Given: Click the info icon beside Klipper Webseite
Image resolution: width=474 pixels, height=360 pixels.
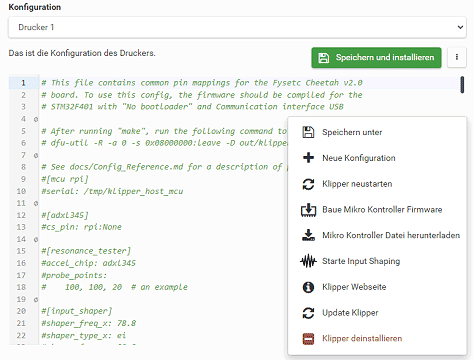Looking at the screenshot, I should [308, 287].
